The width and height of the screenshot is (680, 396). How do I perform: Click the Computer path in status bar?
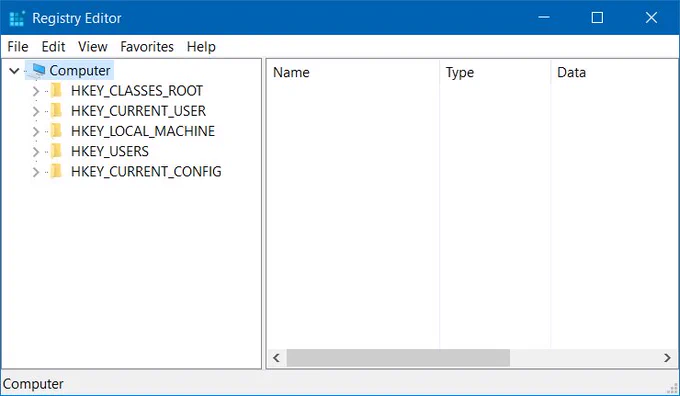tap(33, 384)
